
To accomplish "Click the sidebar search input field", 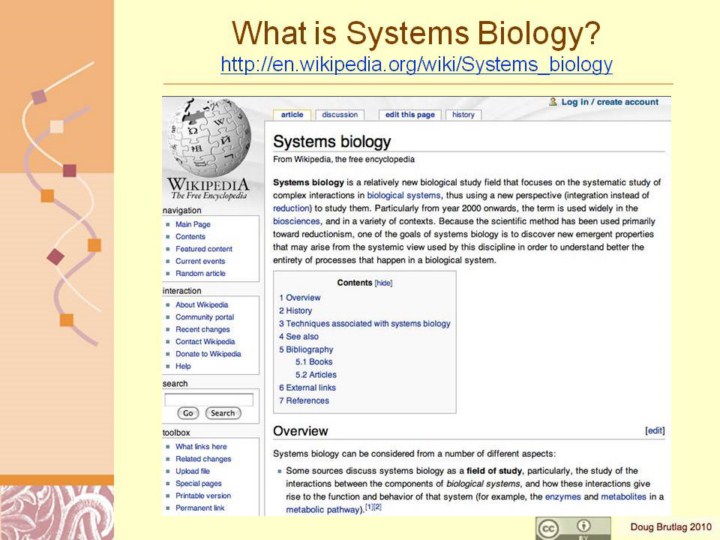I will (209, 399).
